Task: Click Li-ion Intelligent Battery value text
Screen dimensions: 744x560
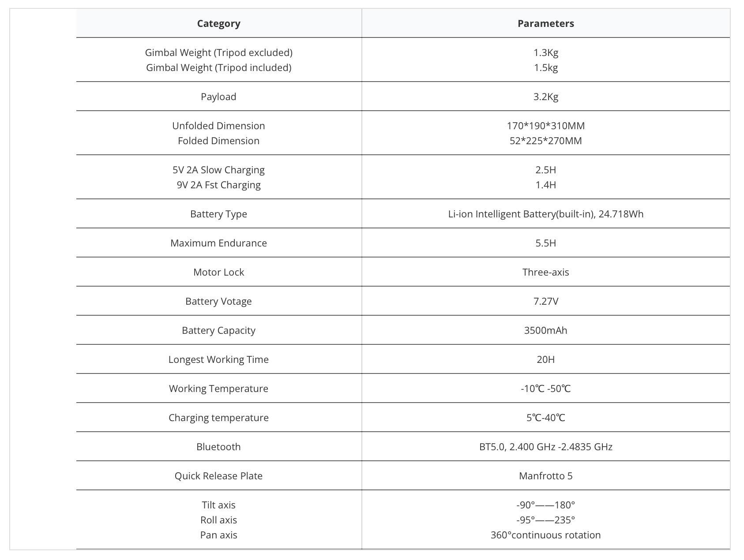Action: tap(545, 214)
